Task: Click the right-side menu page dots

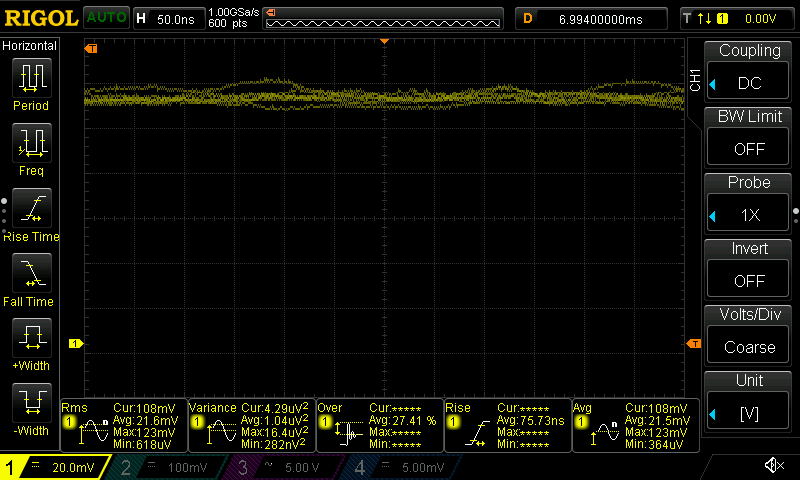Action: click(x=796, y=215)
